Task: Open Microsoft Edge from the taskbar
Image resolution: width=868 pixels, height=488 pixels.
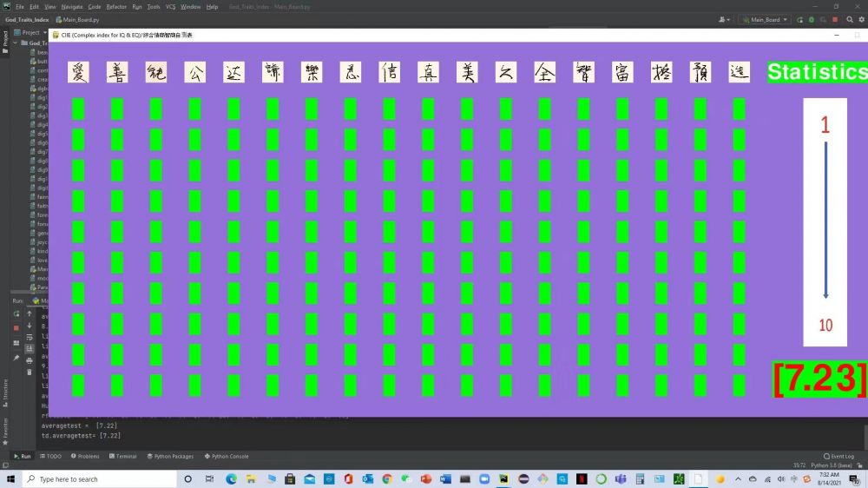Action: tap(232, 478)
